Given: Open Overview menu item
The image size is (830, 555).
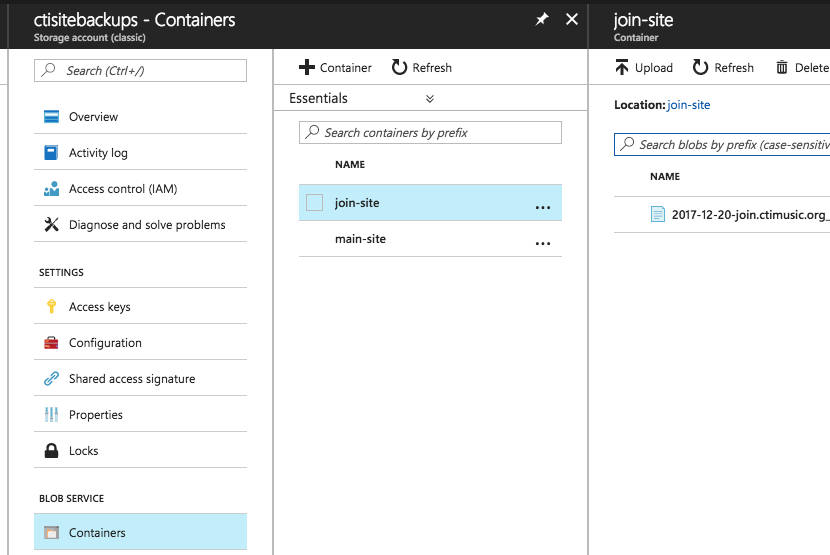Looking at the screenshot, I should [x=140, y=117].
